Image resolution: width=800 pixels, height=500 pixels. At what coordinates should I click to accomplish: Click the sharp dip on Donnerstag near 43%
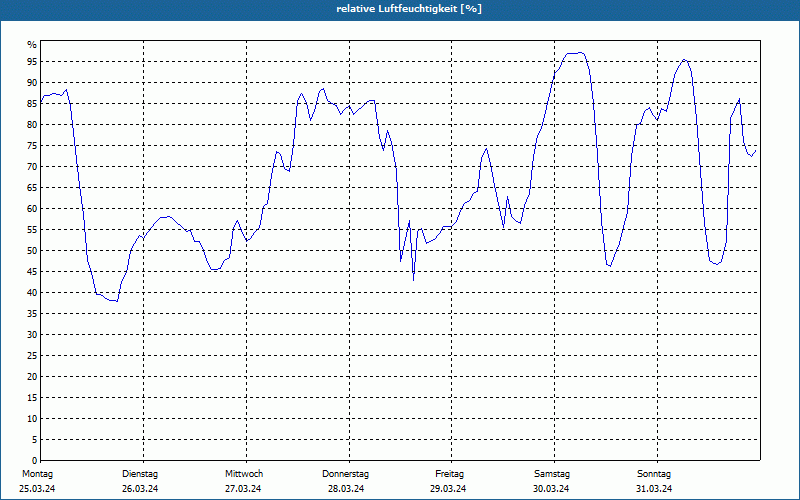click(x=413, y=280)
